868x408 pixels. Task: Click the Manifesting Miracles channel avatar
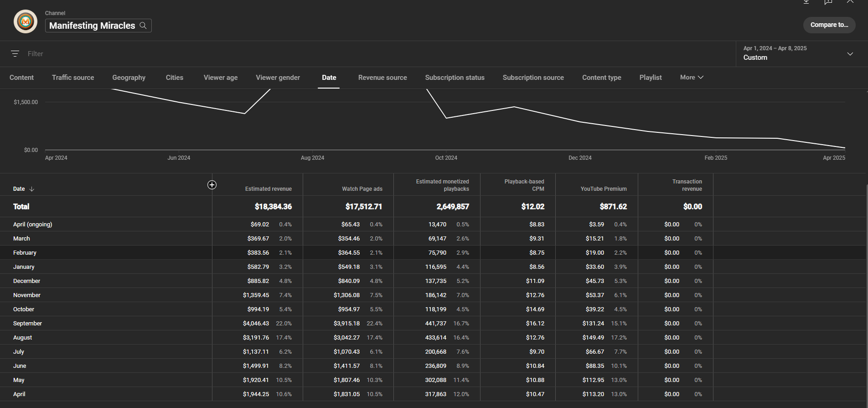click(26, 21)
